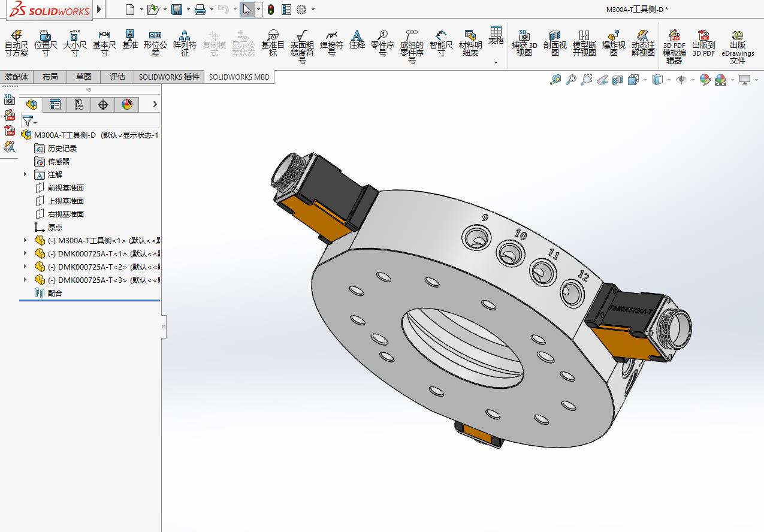
Task: Open the dropdown arrow beside Open file
Action: (165, 10)
